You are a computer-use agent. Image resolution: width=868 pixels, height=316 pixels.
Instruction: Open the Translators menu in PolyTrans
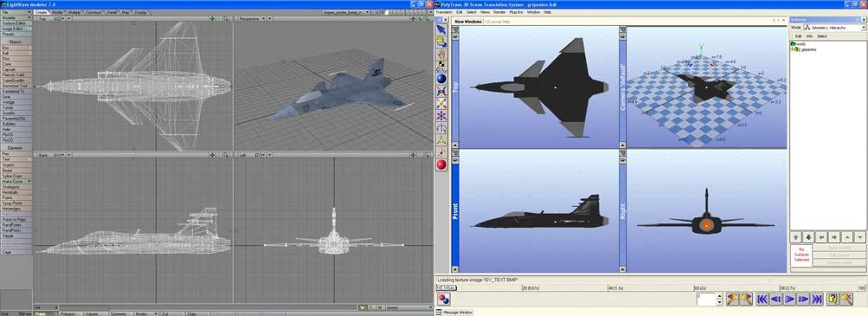[444, 11]
